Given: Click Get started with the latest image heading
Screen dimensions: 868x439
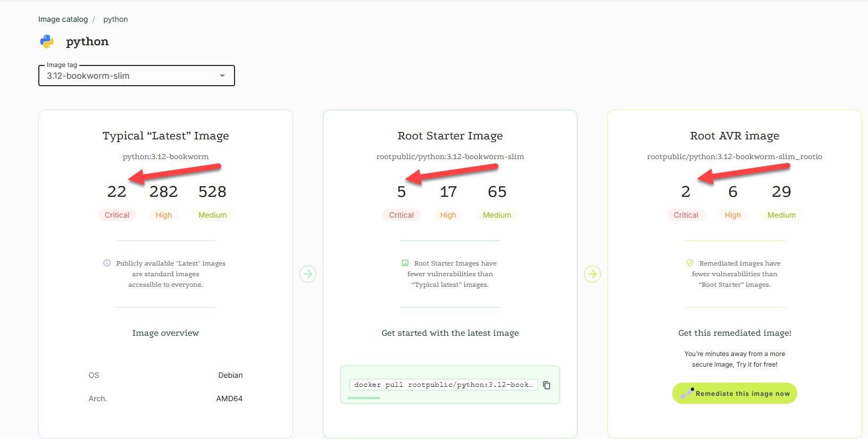Looking at the screenshot, I should coord(450,333).
